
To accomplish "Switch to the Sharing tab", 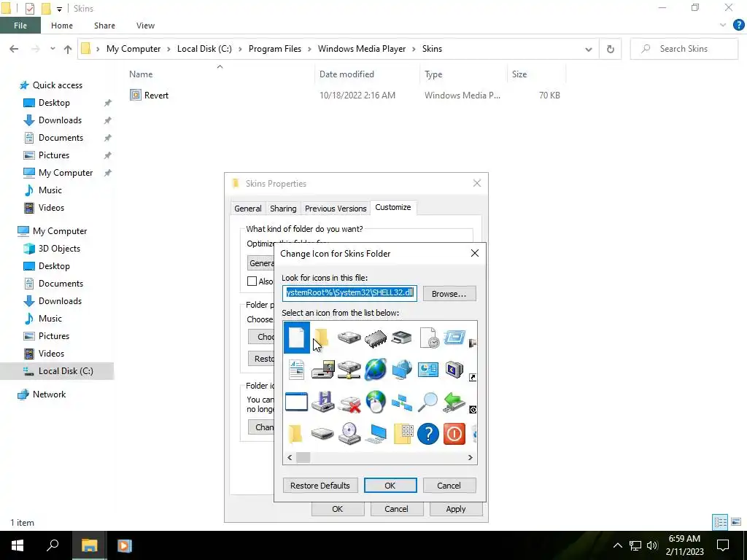I will (283, 209).
